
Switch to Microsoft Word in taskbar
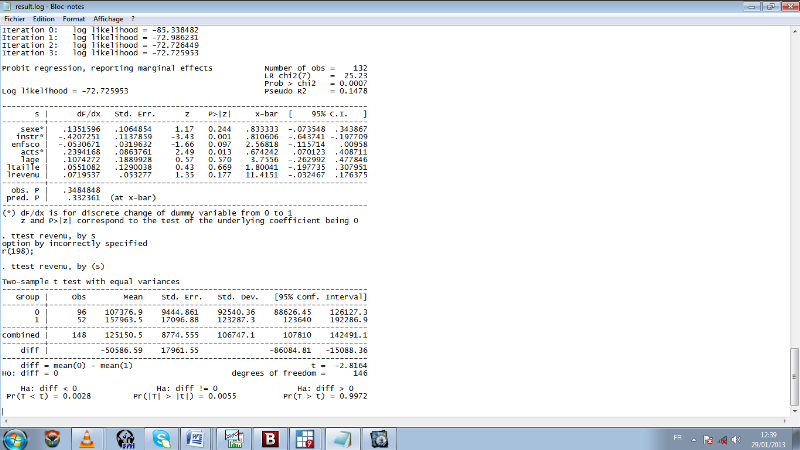click(x=195, y=439)
